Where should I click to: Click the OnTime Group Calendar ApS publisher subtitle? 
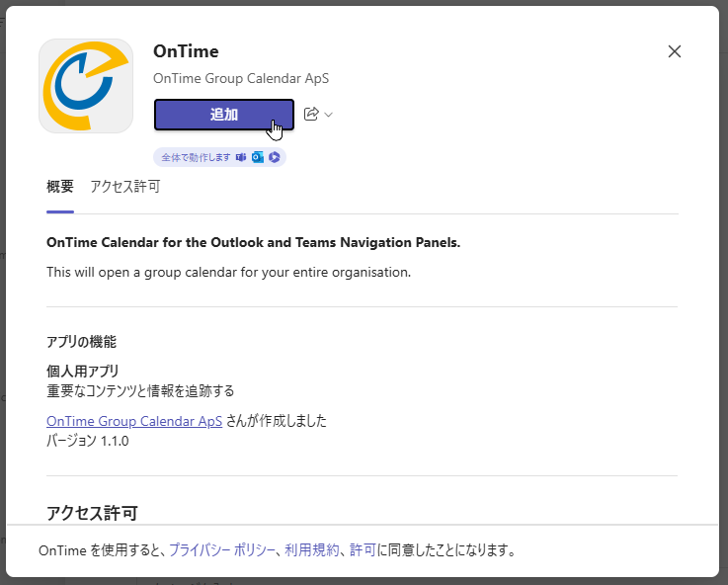pyautogui.click(x=241, y=78)
